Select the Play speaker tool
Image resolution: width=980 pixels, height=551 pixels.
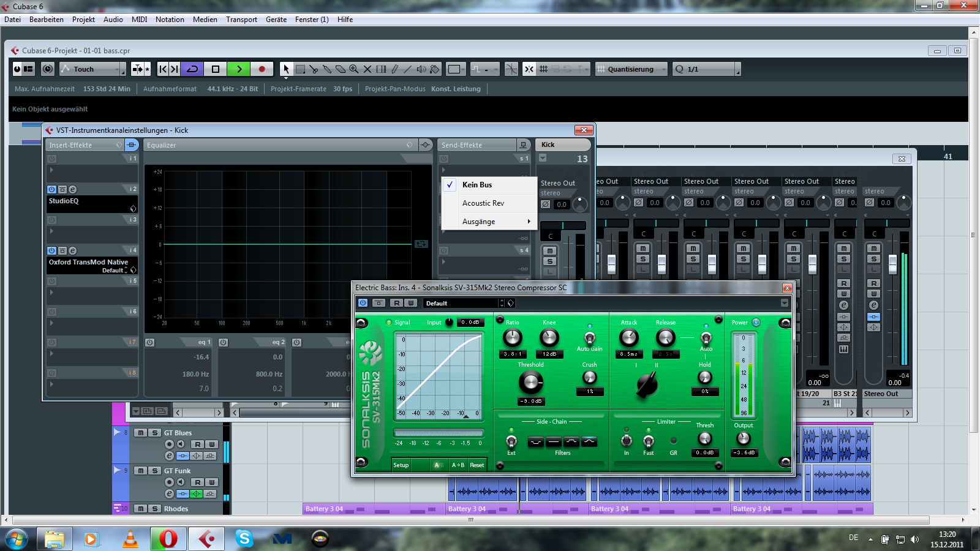pyautogui.click(x=422, y=69)
